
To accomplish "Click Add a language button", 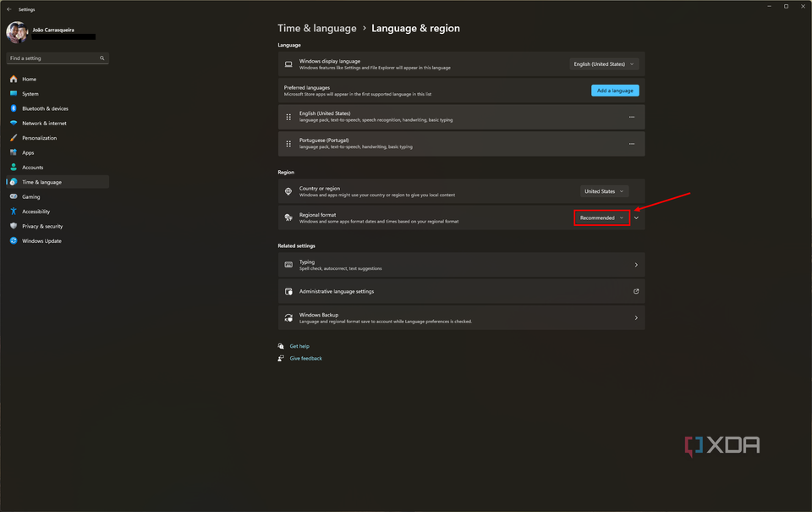I will [615, 91].
